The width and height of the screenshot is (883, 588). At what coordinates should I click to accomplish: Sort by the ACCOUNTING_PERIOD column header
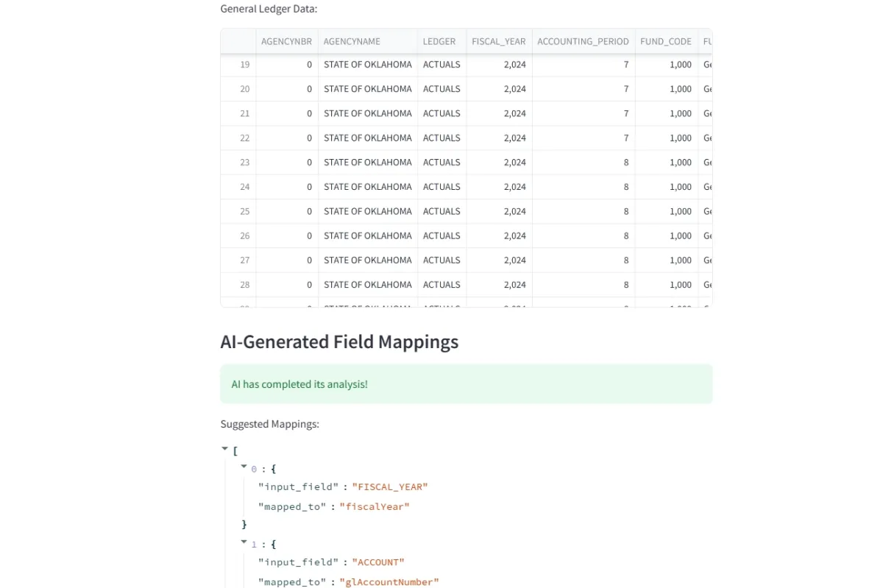[584, 41]
